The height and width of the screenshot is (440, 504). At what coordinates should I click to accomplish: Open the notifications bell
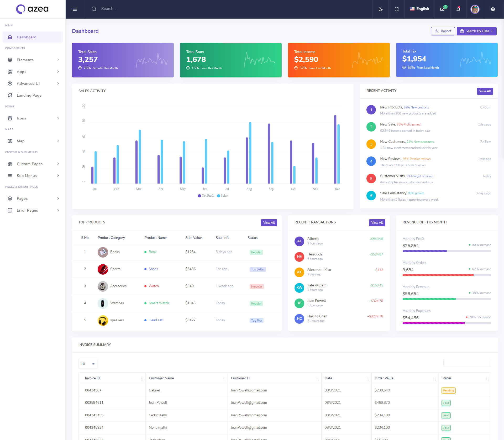point(458,9)
